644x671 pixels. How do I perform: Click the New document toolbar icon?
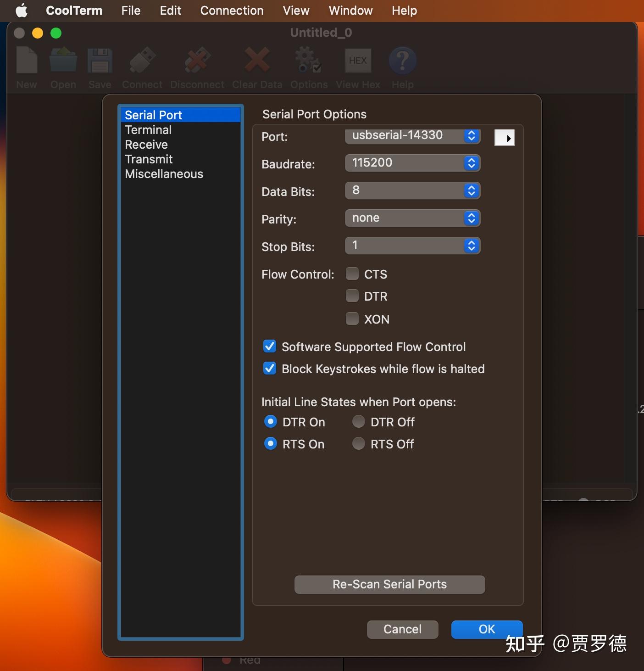click(x=27, y=61)
